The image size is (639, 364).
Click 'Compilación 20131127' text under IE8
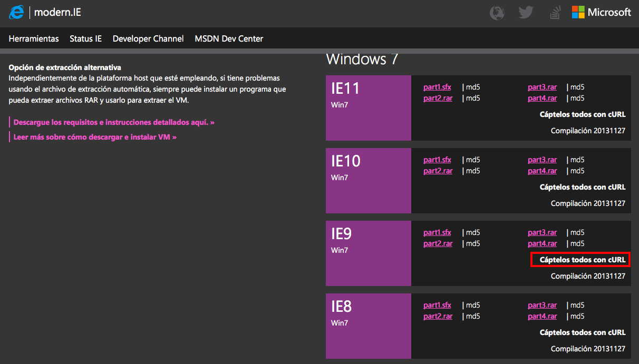tap(588, 349)
